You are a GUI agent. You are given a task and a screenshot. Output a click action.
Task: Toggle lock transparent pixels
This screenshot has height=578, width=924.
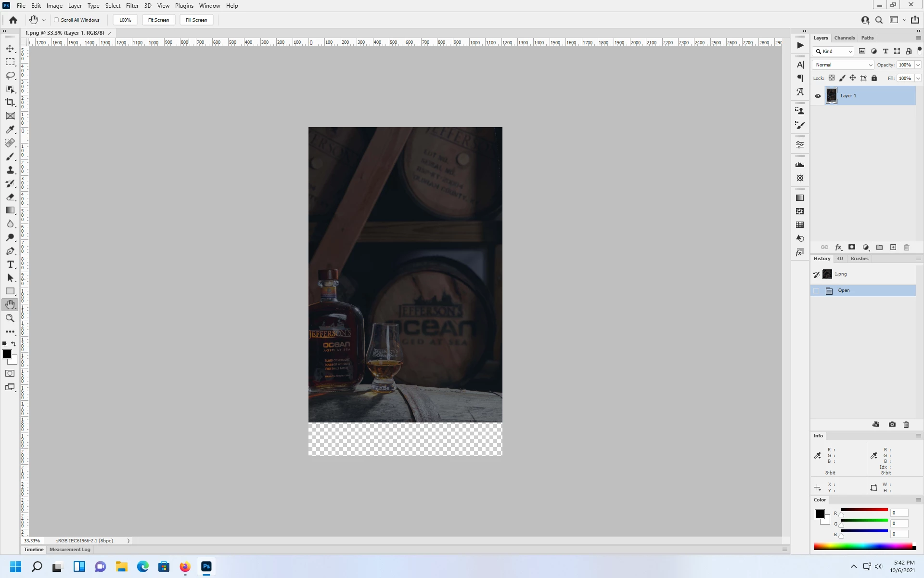coord(832,78)
